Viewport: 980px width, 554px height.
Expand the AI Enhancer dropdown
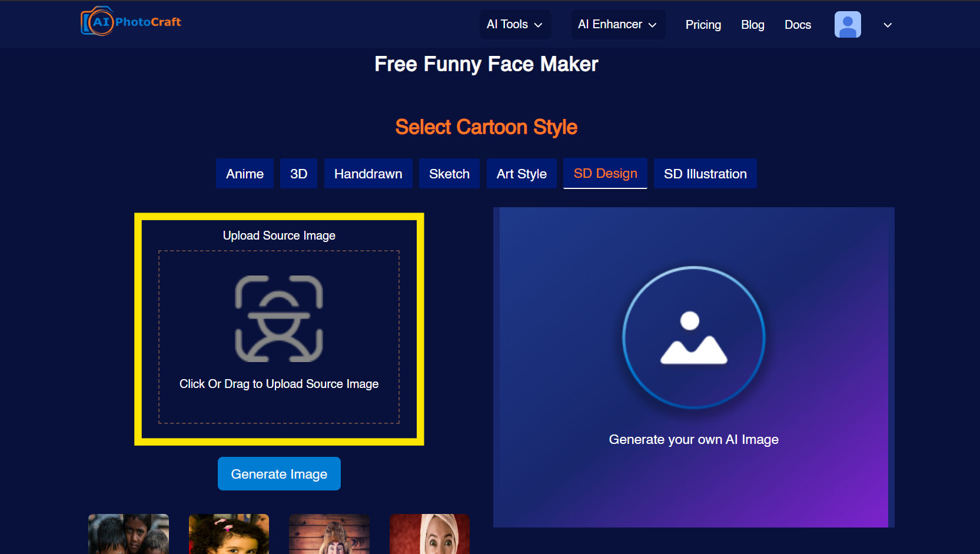(x=618, y=24)
